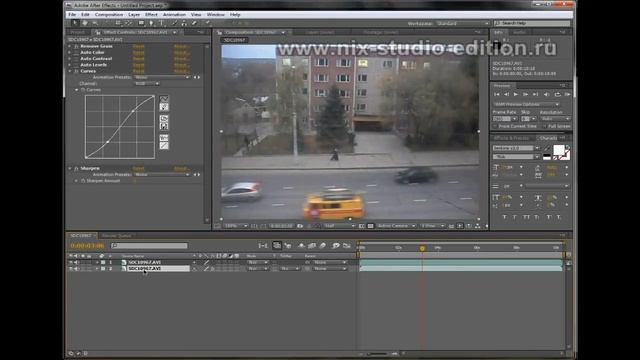Screen dimensions: 640x360
Task: Expand the Auto Color effect
Action: click(70, 53)
